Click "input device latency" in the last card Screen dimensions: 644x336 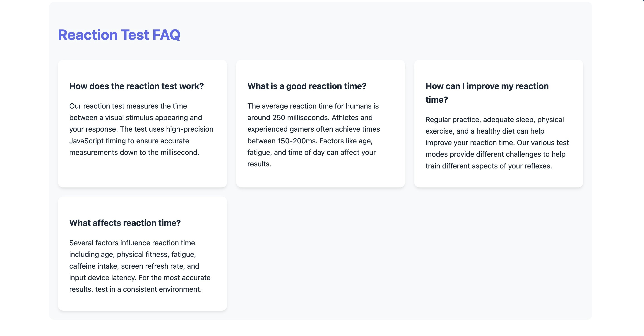[103, 278]
